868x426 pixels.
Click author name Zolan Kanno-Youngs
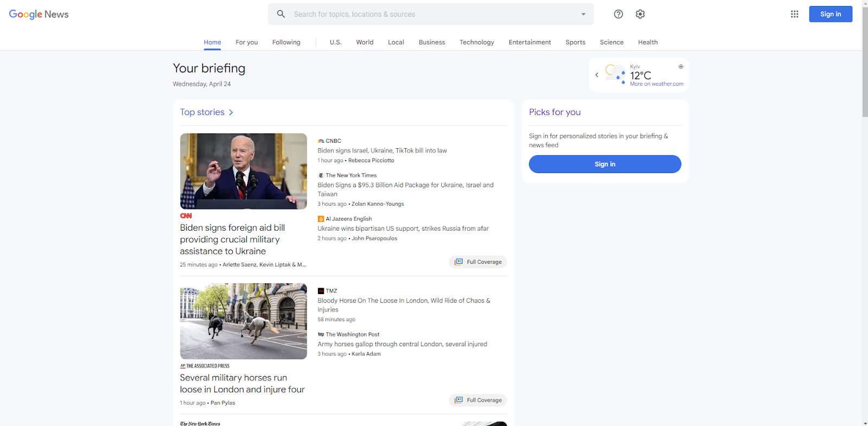point(378,204)
